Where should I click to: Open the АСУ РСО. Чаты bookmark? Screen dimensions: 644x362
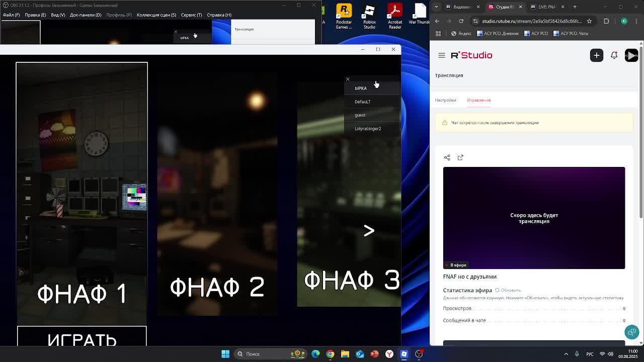point(571,33)
